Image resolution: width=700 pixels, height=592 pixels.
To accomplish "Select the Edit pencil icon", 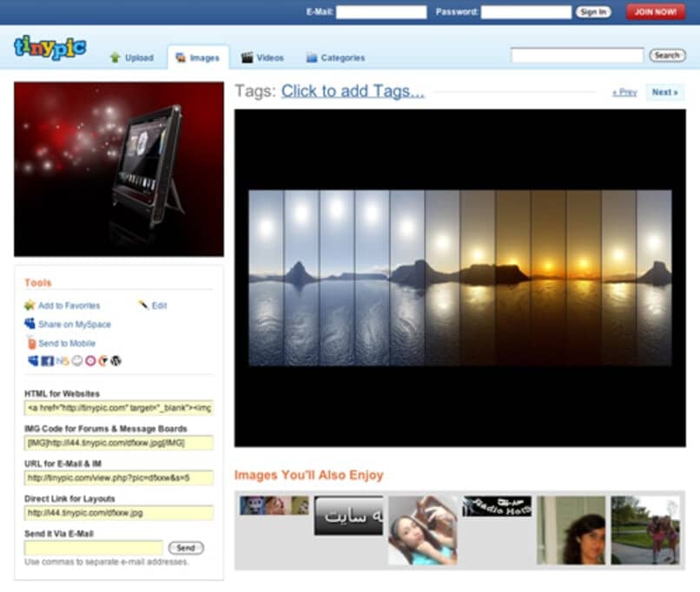I will (x=143, y=306).
